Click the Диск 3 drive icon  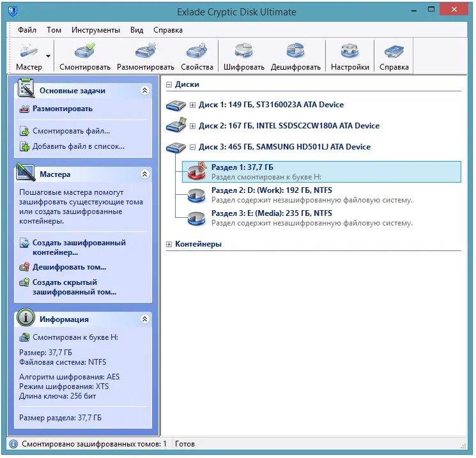(x=176, y=148)
